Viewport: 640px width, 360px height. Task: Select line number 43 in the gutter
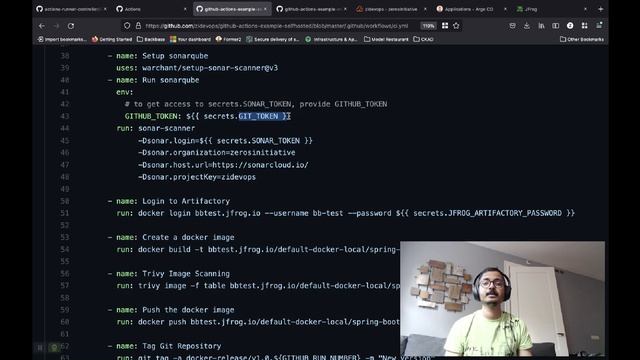pyautogui.click(x=64, y=116)
